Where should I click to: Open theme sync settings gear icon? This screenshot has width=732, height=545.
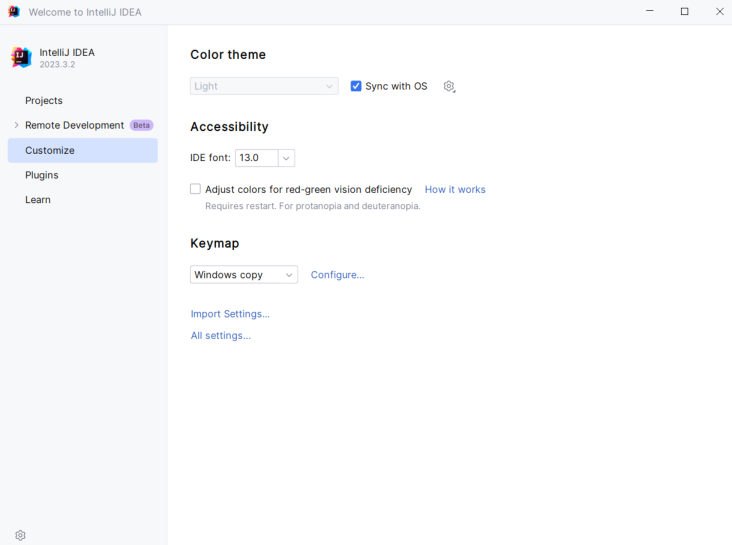pos(449,86)
